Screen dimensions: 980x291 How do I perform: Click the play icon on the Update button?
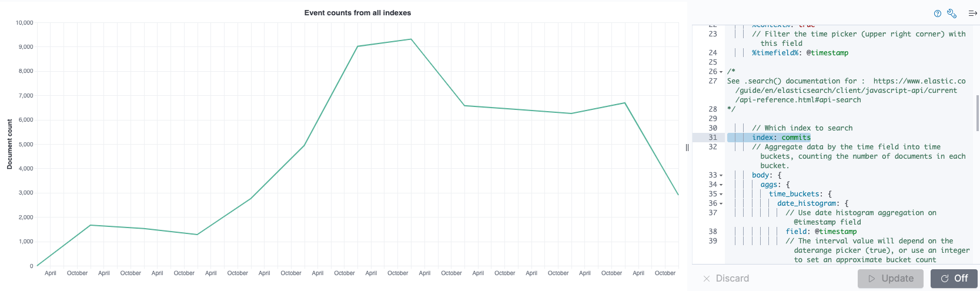(872, 279)
